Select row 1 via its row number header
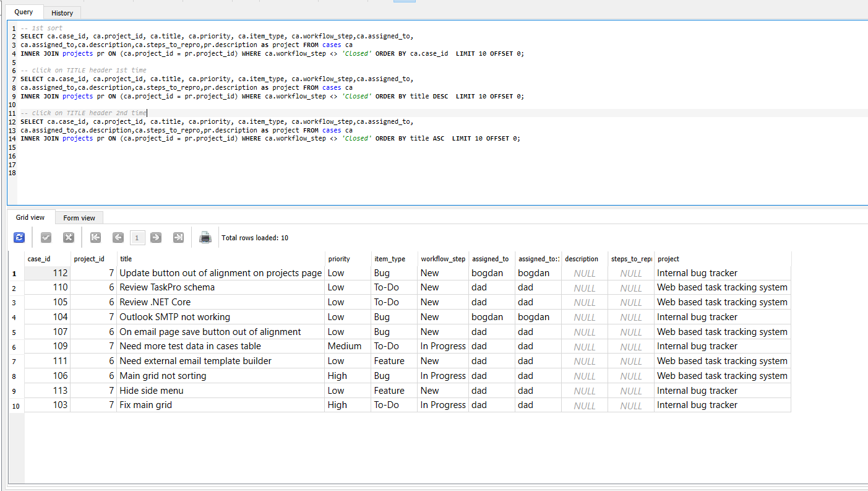868x491 pixels. point(15,273)
